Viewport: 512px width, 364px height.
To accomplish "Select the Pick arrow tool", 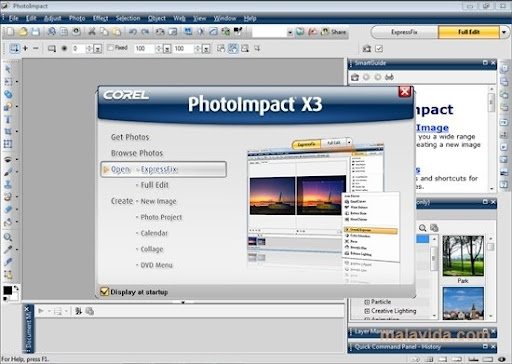I will point(8,69).
